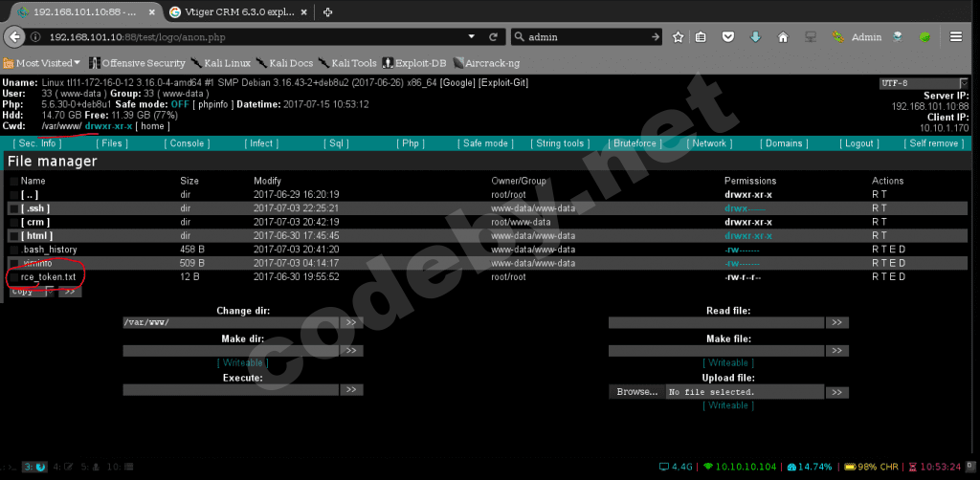980x480 pixels.
Task: Open the Offensive Security bookmark
Action: coord(137,63)
